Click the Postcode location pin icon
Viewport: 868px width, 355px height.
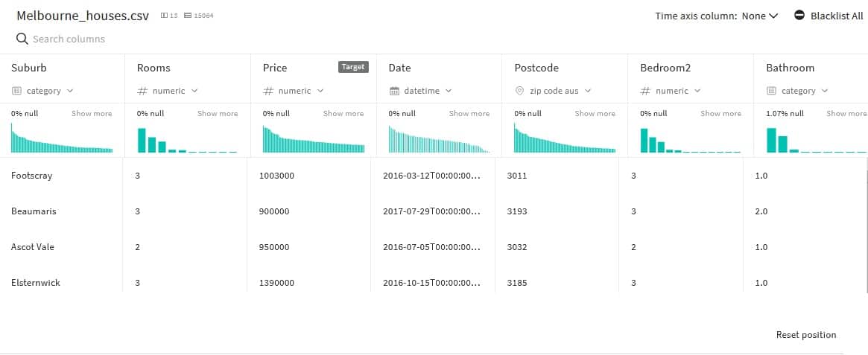pos(520,91)
